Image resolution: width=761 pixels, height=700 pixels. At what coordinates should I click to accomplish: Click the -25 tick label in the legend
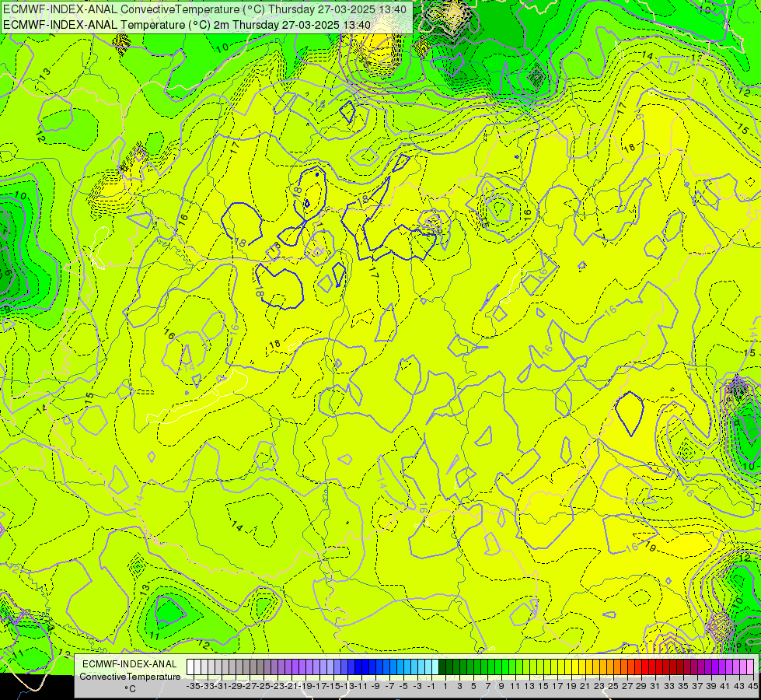(x=264, y=687)
